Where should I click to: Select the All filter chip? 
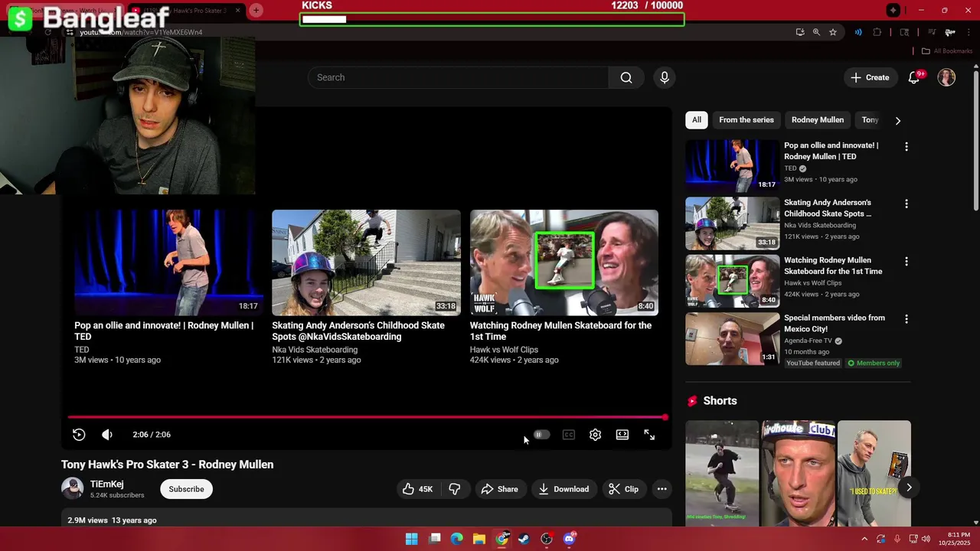click(x=696, y=119)
